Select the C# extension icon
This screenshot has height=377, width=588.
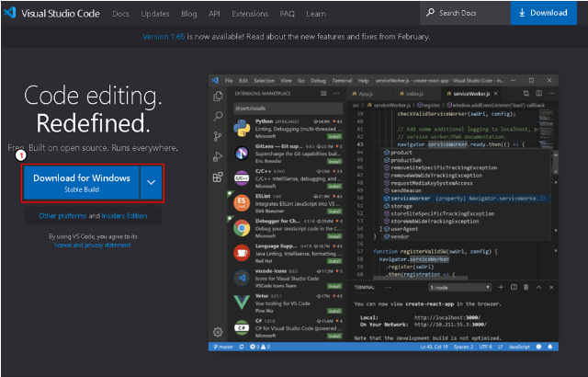(242, 327)
